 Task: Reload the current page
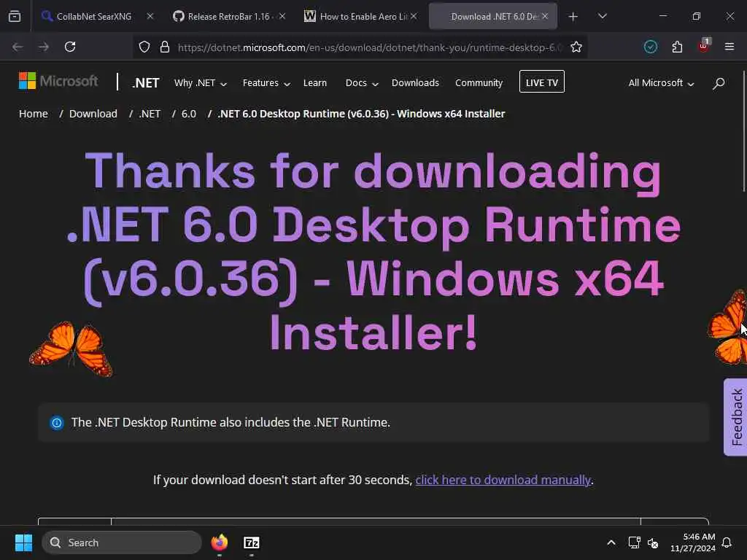tap(70, 47)
